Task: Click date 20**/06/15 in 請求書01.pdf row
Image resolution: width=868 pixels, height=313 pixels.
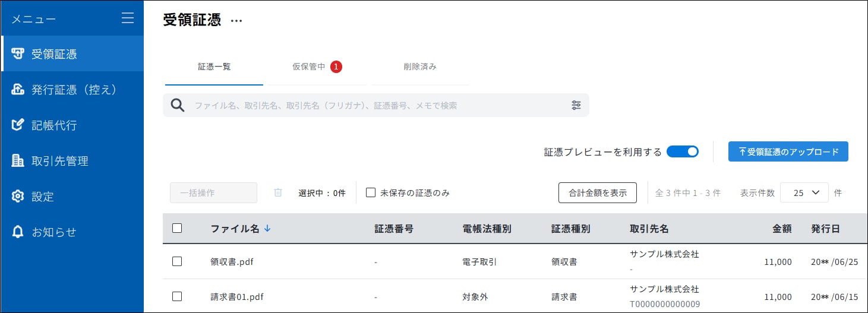Action: 835,297
